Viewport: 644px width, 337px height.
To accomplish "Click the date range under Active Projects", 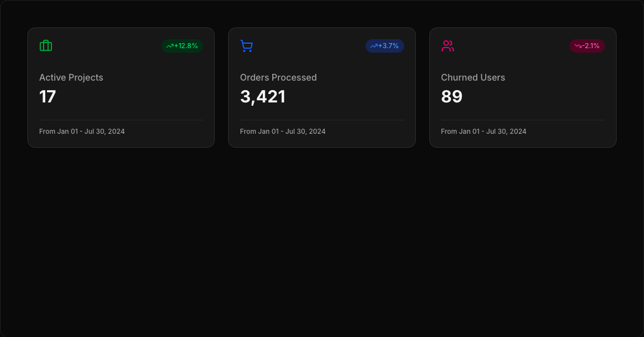I will (x=82, y=132).
